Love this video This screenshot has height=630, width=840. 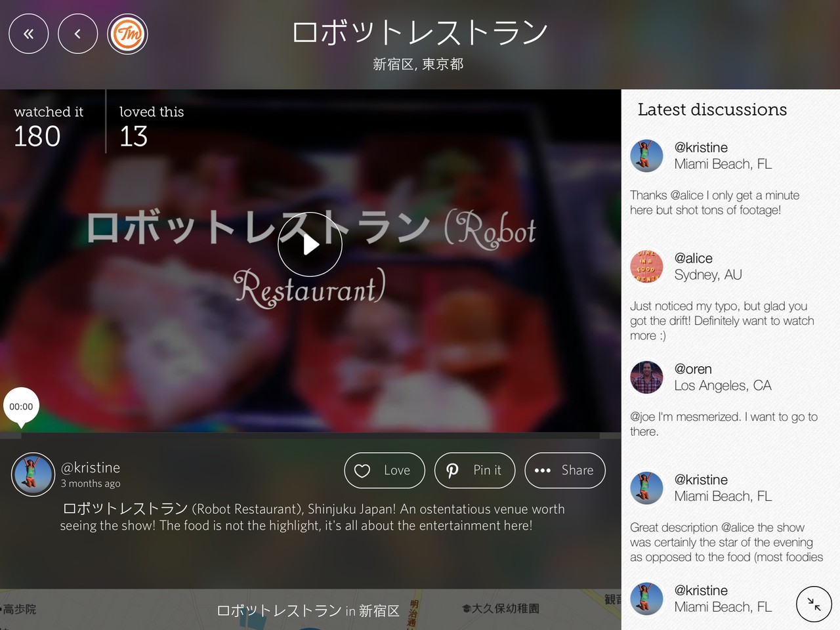click(x=385, y=471)
